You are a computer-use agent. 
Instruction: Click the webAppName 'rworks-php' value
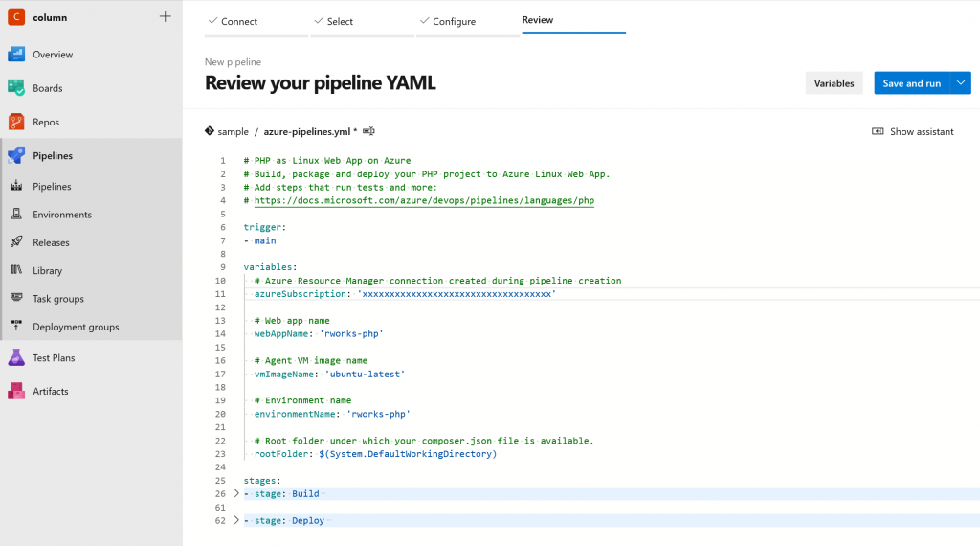pyautogui.click(x=351, y=333)
